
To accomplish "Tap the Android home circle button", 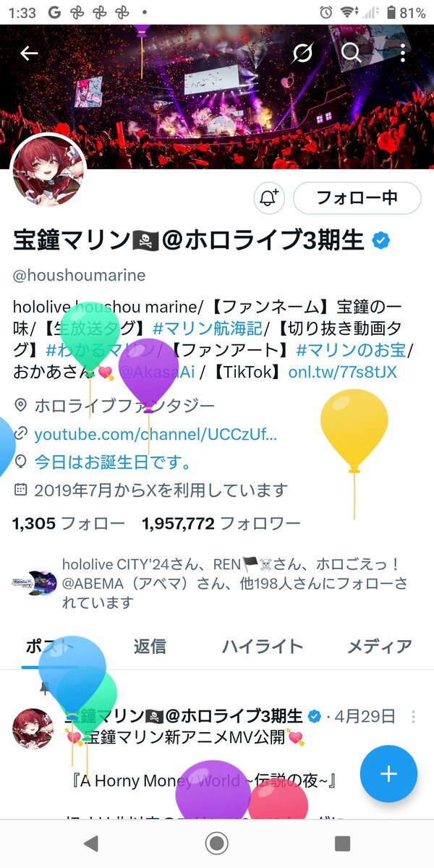I will point(216,843).
